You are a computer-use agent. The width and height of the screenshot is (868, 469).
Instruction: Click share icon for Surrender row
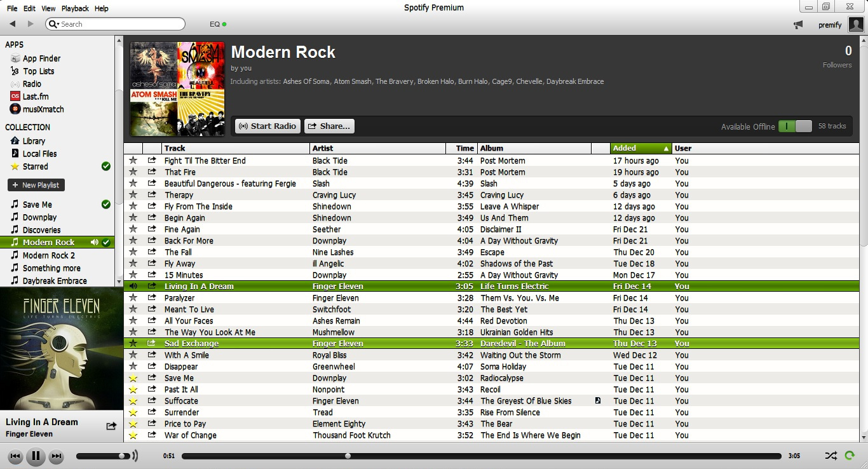pos(152,412)
